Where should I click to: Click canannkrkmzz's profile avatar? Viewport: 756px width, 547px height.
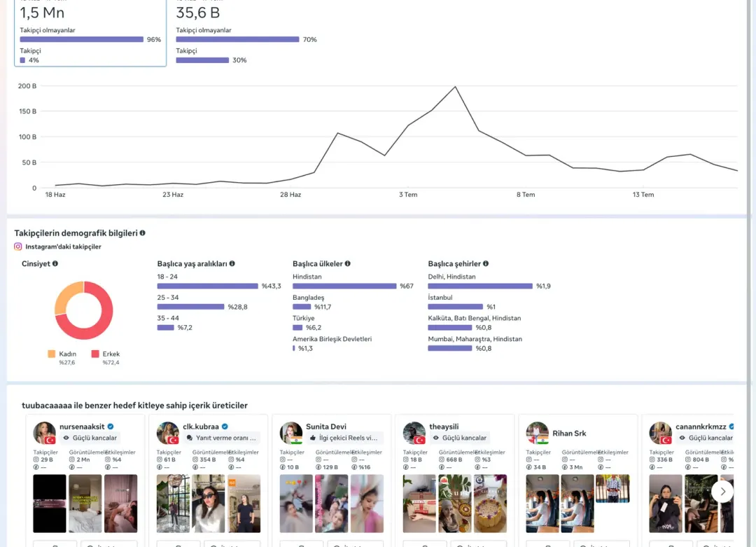[x=661, y=433]
